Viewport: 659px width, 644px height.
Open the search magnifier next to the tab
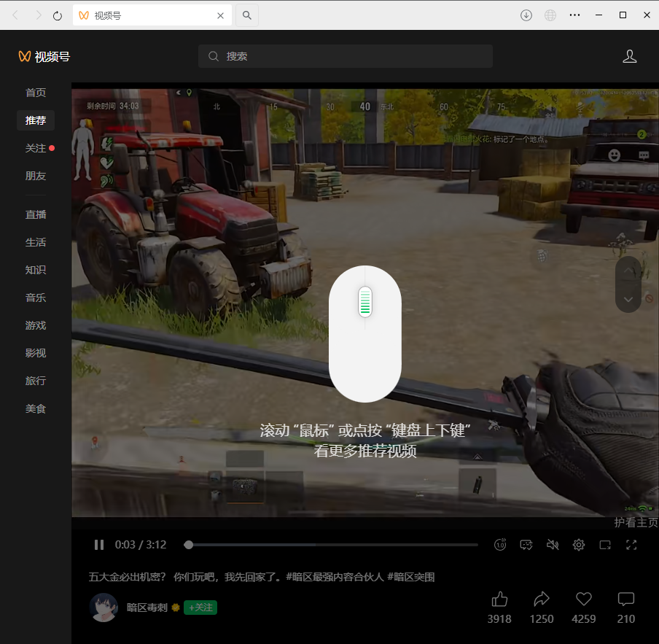[247, 15]
